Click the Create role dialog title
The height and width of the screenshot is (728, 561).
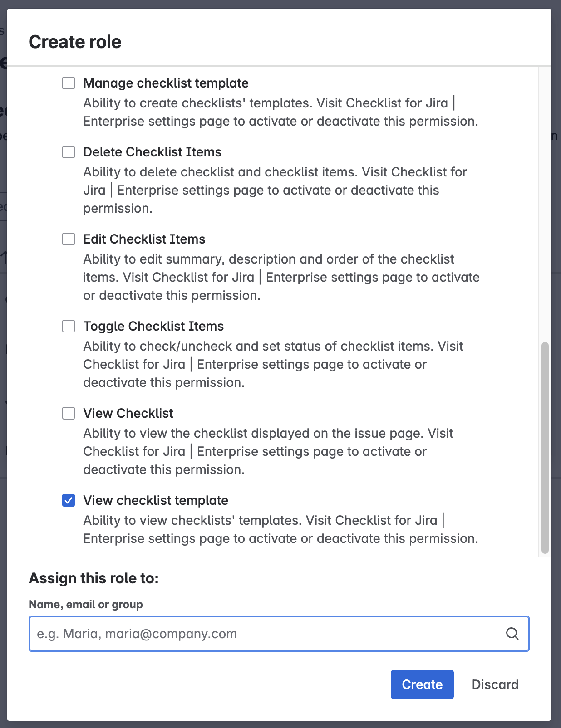pos(75,42)
